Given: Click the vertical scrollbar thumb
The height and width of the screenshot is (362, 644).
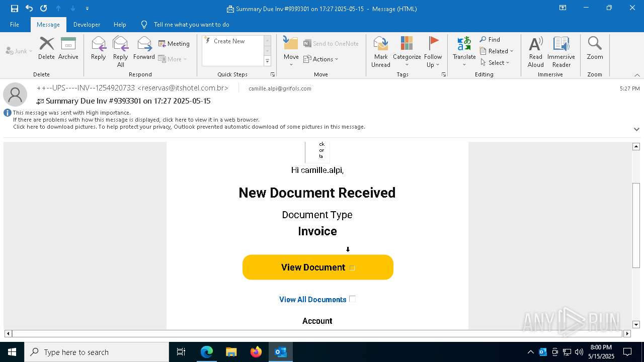Looking at the screenshot, I should (x=636, y=226).
